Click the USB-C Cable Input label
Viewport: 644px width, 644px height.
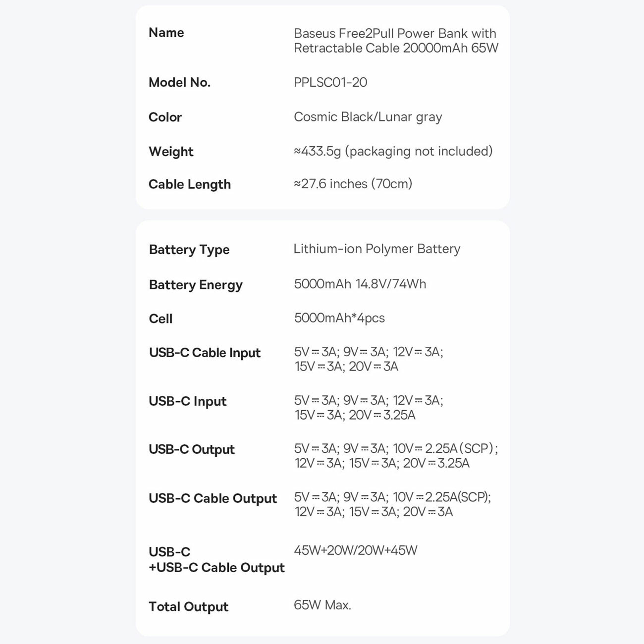205,353
